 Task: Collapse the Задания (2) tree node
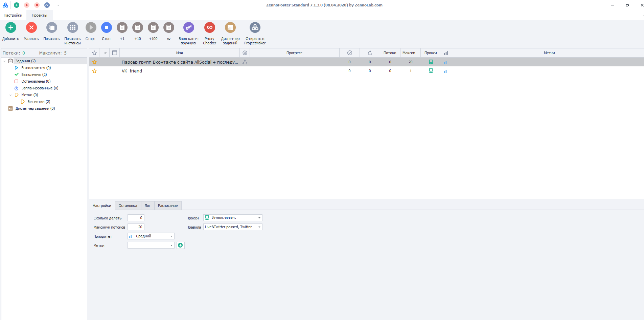click(x=4, y=61)
